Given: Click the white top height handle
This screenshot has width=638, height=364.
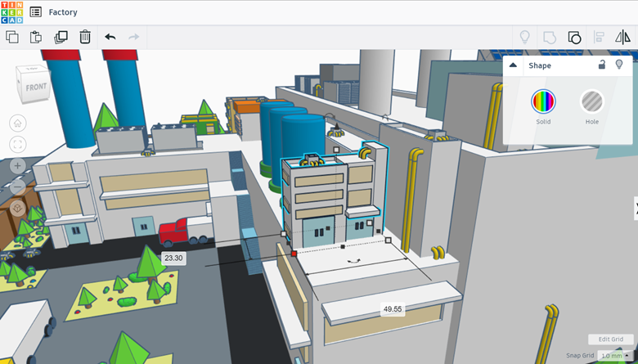Looking at the screenshot, I should pos(336,150).
